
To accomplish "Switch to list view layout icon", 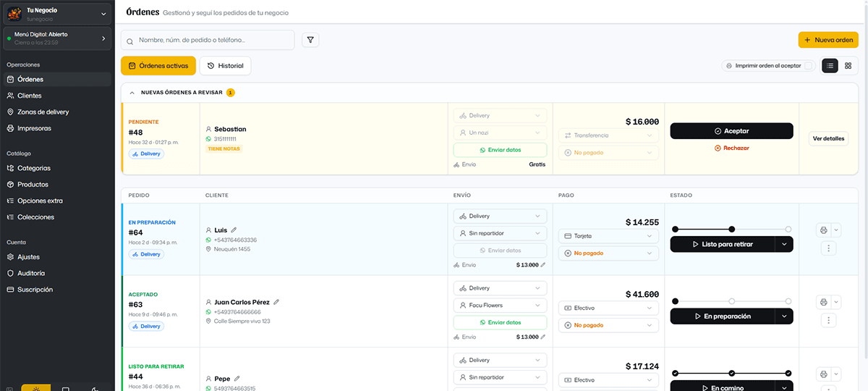I will [x=830, y=66].
